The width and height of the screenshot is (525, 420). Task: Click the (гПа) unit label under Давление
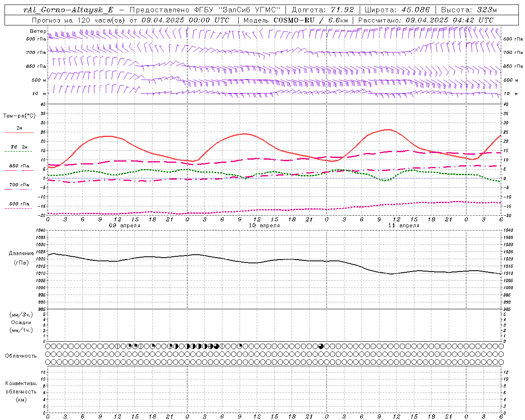(21, 262)
